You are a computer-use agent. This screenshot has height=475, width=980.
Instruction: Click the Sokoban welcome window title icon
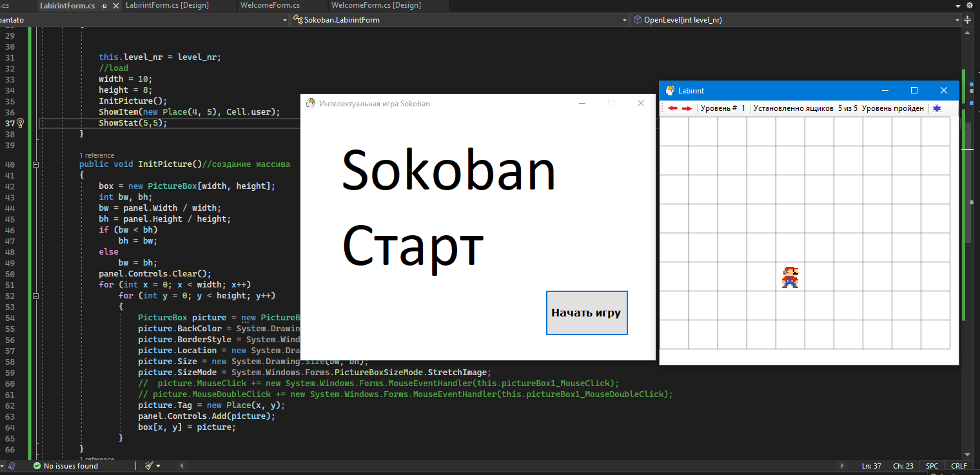click(x=311, y=103)
